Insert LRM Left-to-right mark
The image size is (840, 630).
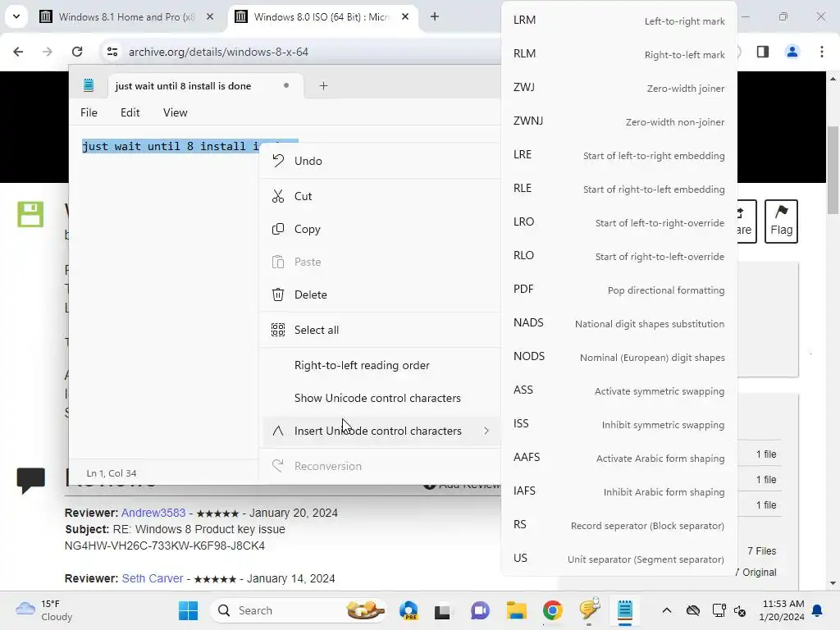click(619, 21)
